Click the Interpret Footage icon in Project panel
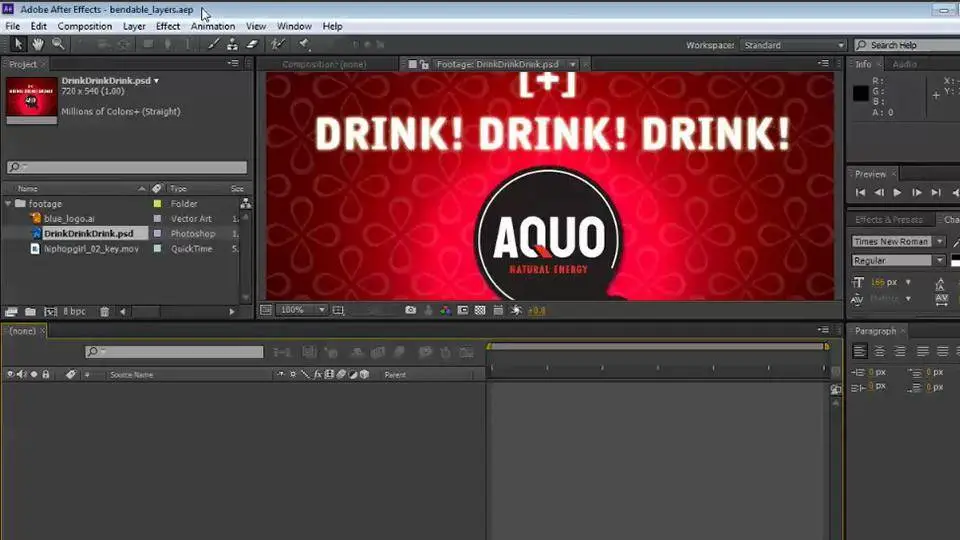 pyautogui.click(x=11, y=312)
